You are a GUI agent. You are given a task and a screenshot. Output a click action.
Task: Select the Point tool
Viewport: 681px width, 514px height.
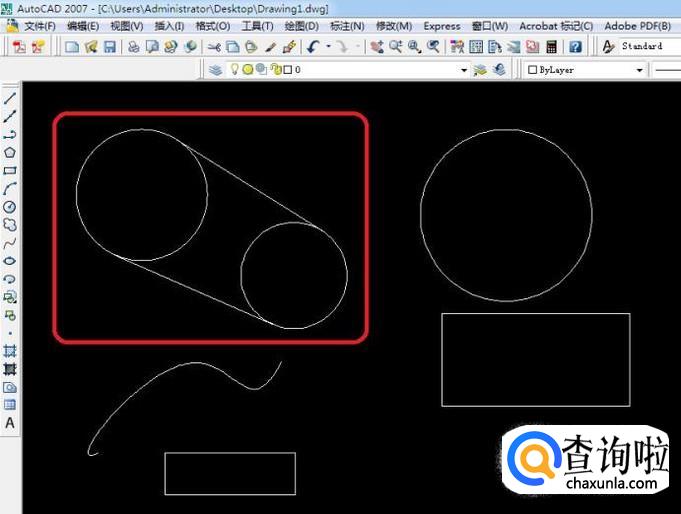tap(10, 333)
